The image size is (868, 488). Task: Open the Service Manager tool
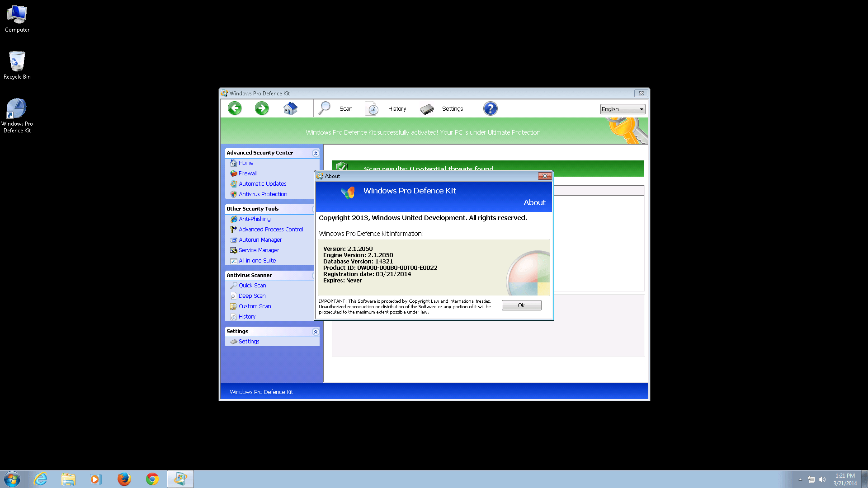tap(259, 250)
